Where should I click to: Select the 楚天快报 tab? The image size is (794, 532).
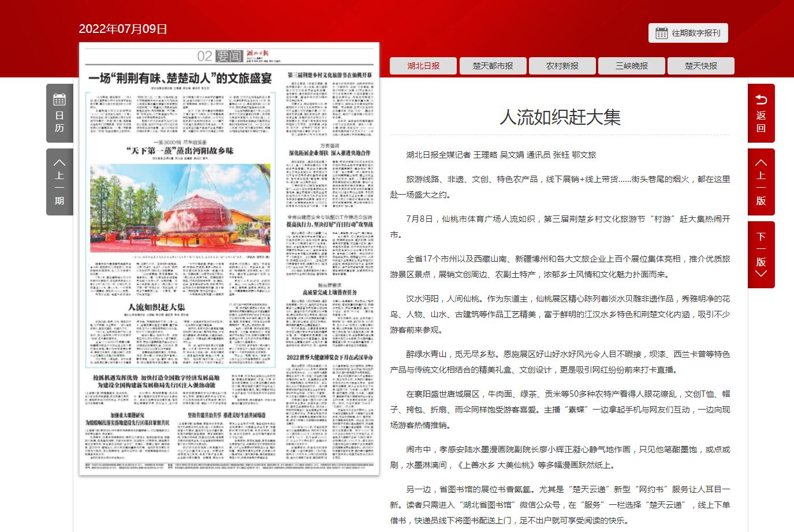click(700, 66)
